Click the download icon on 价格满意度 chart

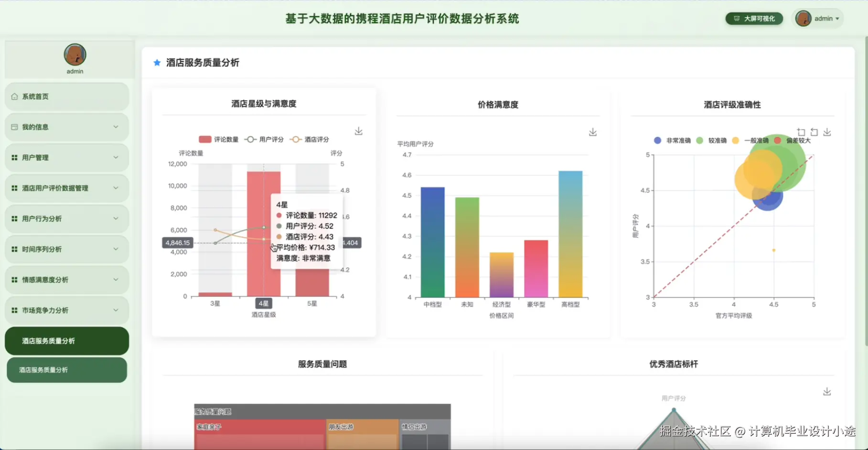point(592,132)
